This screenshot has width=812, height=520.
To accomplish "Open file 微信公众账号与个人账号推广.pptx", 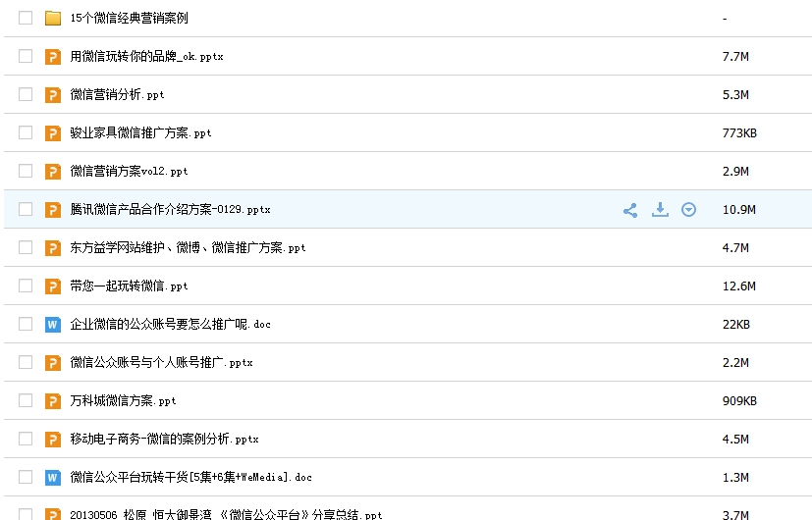I will pyautogui.click(x=162, y=363).
